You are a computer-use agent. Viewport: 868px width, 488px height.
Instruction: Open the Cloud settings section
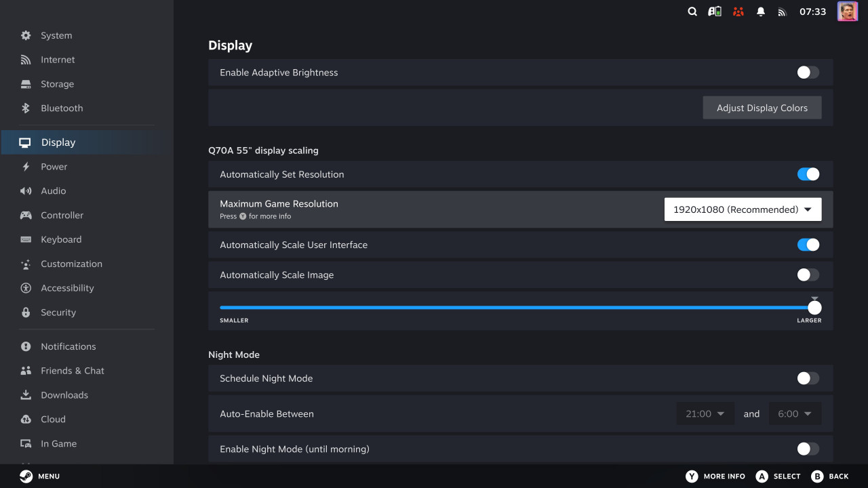click(87, 420)
